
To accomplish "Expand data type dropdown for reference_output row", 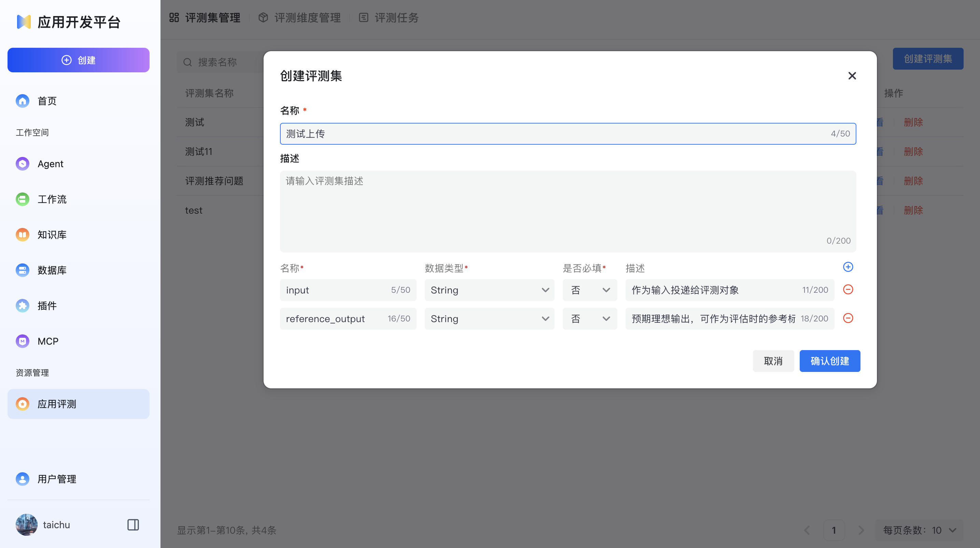I will tap(489, 319).
